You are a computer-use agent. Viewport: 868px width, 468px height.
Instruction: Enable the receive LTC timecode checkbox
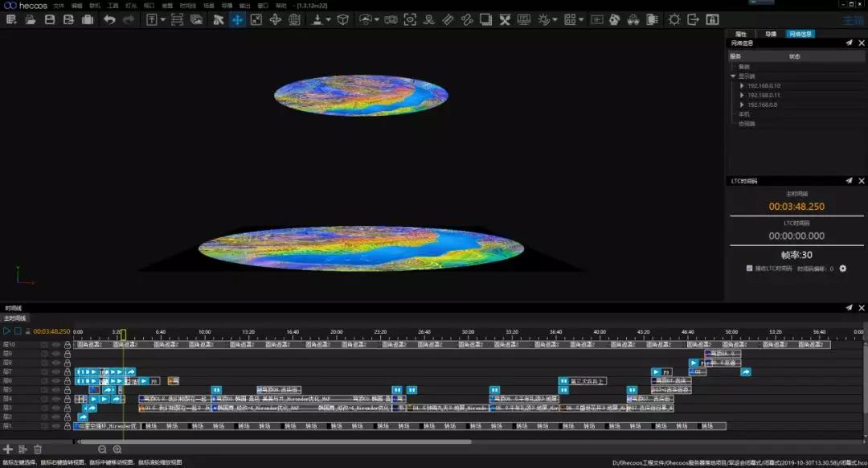(x=750, y=269)
